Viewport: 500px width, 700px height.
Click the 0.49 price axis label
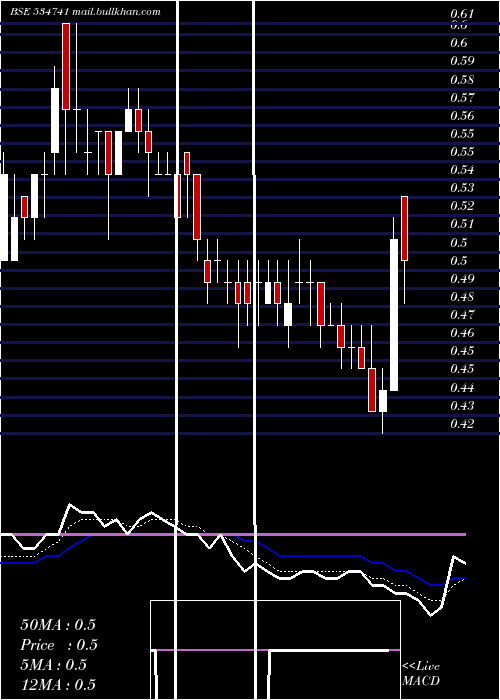(462, 279)
